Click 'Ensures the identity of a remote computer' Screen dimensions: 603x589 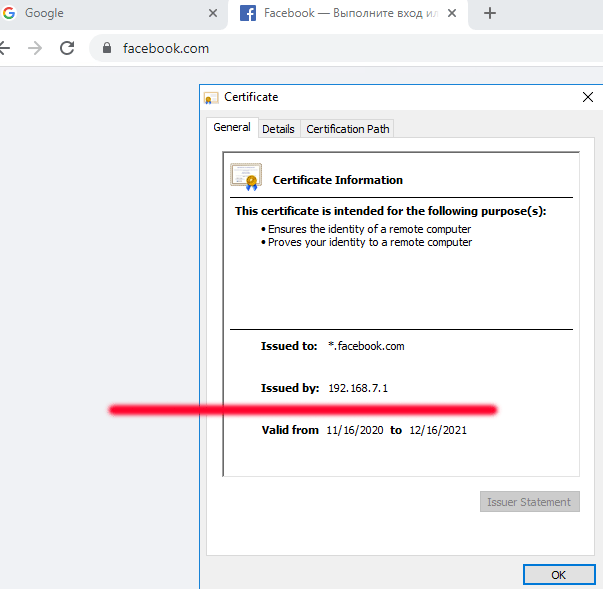(369, 229)
